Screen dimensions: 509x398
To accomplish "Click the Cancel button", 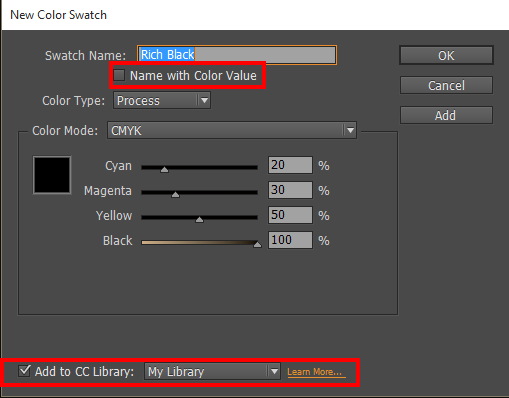I will click(446, 86).
